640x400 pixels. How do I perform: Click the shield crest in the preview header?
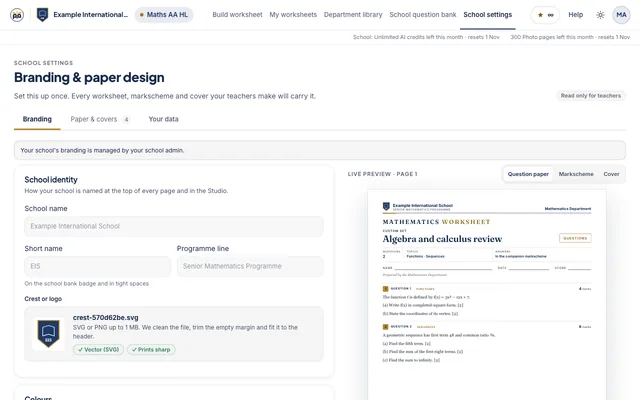pyautogui.click(x=386, y=207)
